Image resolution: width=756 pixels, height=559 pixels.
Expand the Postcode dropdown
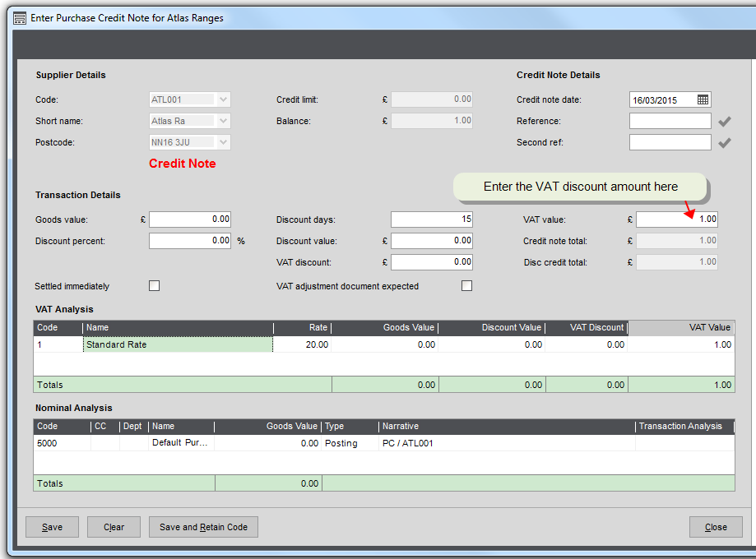(x=224, y=142)
